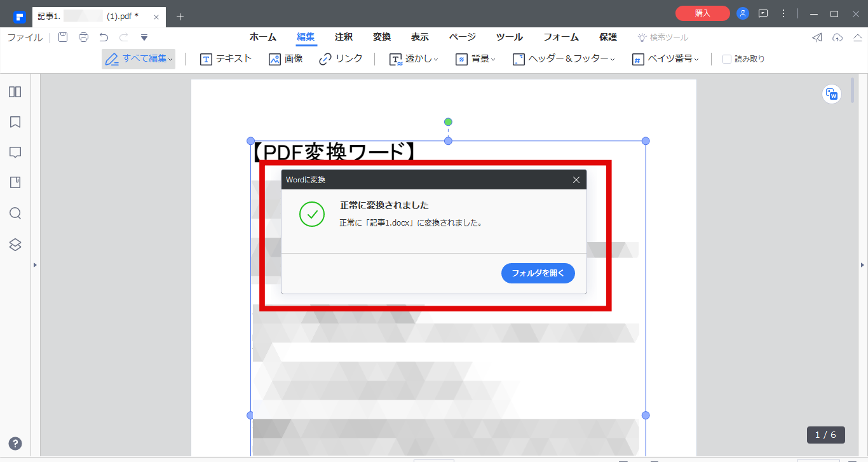Expand the right panel with the small arrow
Viewport: 868px width, 462px height.
tap(863, 264)
